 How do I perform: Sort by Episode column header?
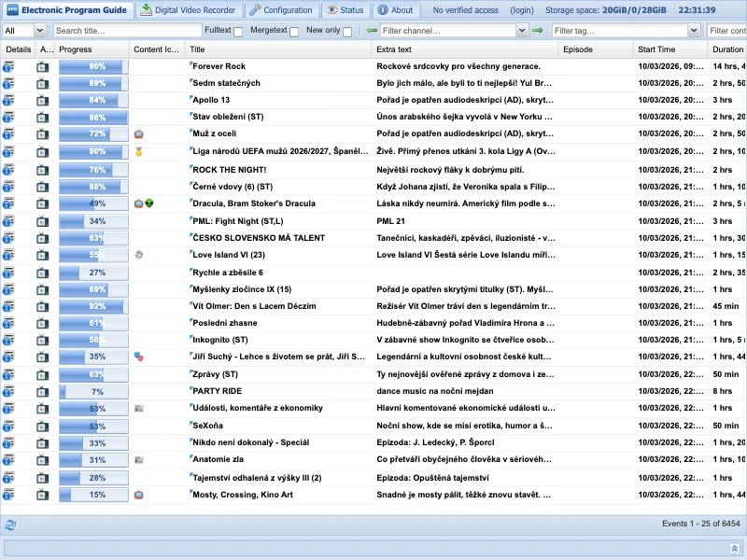[x=596, y=49]
